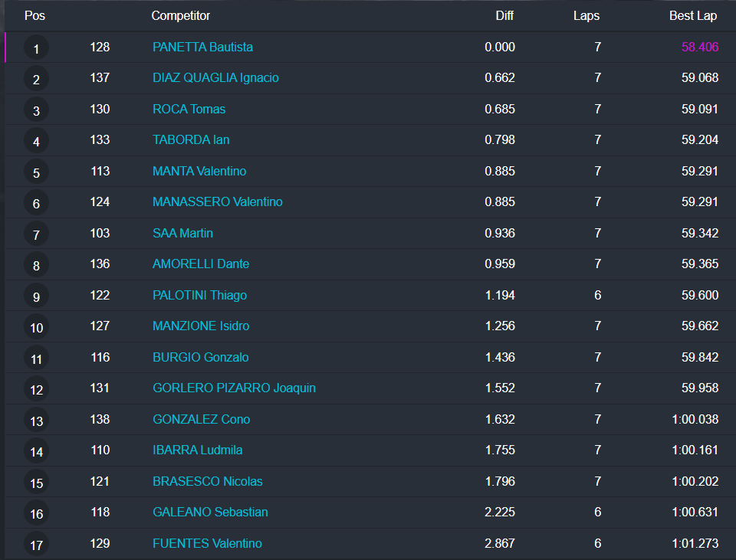Click position 1 circle badge

point(36,50)
